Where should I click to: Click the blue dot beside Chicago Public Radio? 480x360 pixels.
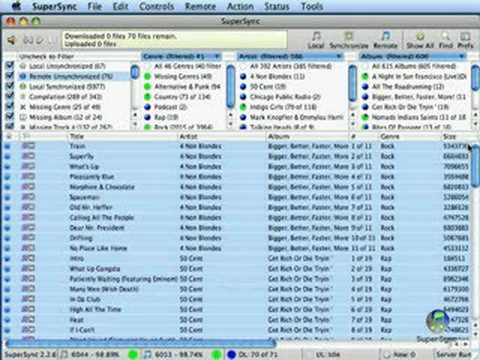(x=243, y=97)
